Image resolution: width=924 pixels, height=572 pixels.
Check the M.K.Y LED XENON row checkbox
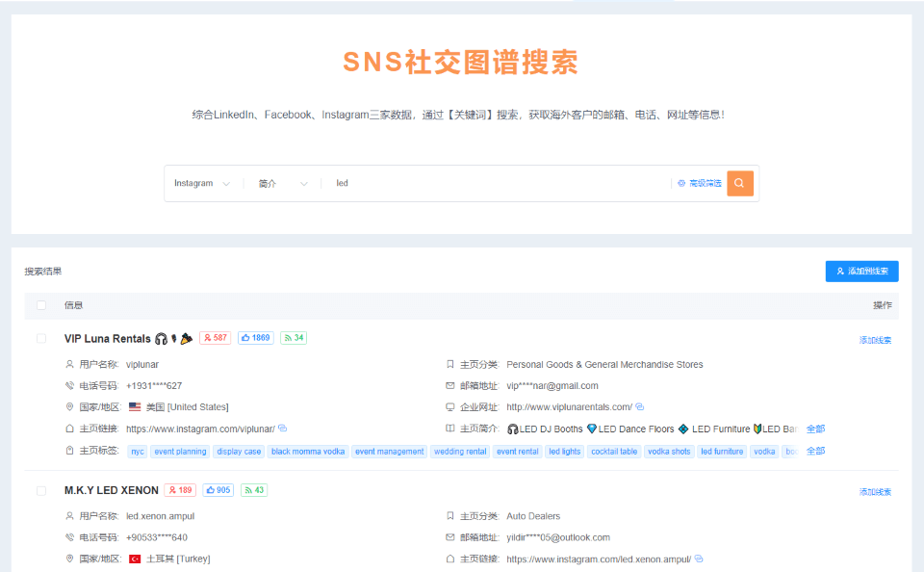point(41,490)
